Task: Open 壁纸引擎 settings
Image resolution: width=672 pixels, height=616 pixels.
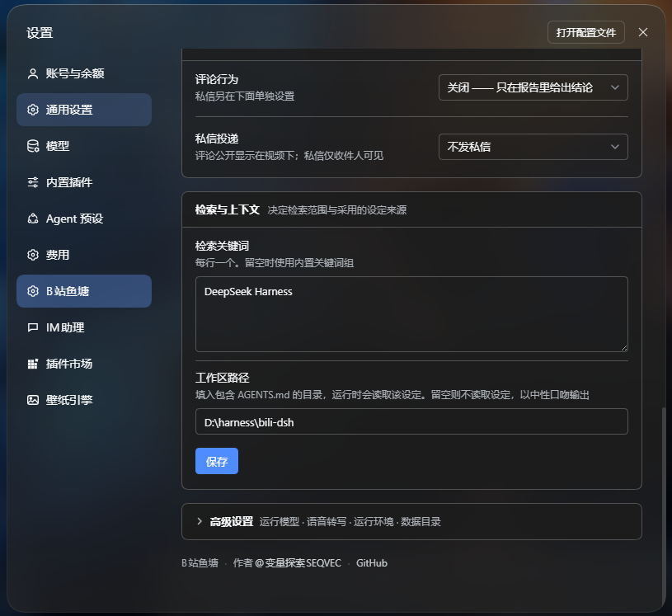Action: coord(84,400)
